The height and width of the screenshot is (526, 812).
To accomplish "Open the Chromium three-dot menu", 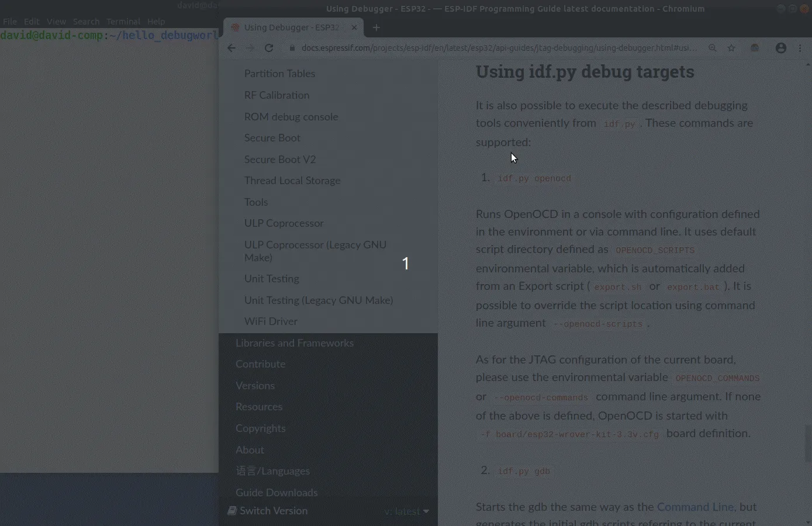I will [x=800, y=48].
